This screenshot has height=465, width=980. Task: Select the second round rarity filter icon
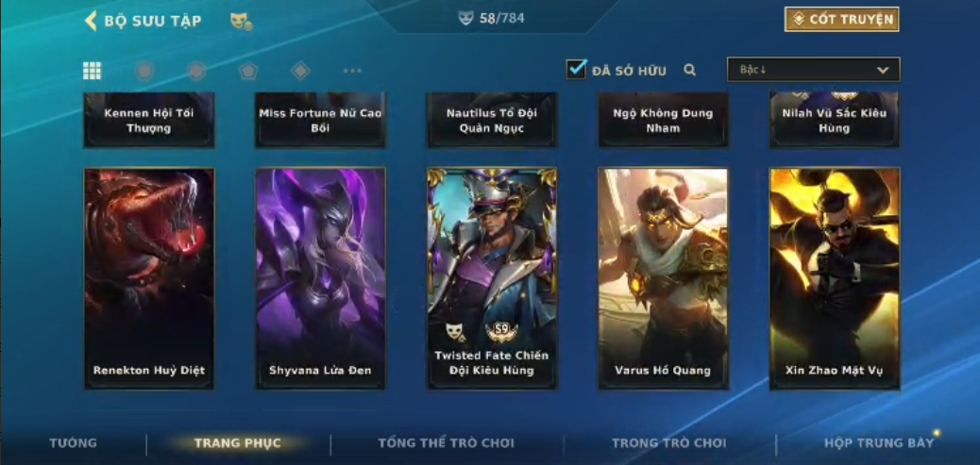pyautogui.click(x=197, y=71)
